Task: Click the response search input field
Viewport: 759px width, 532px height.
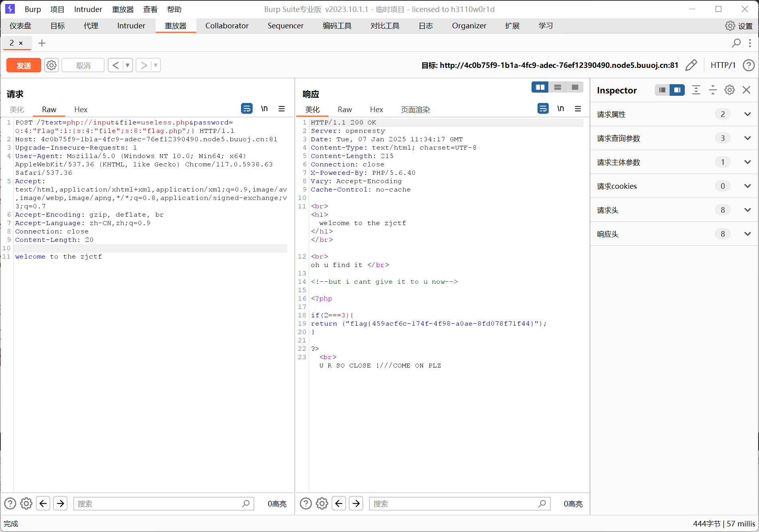Action: coord(454,504)
